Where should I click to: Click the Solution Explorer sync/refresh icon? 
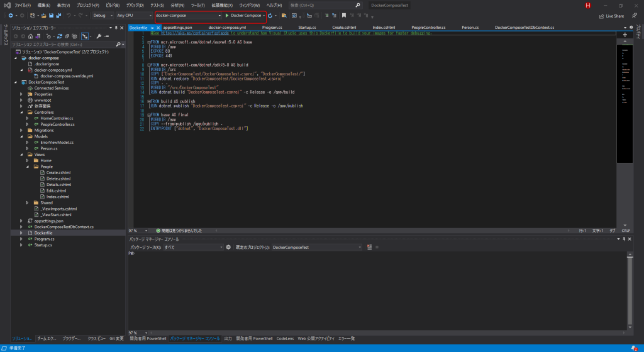[x=60, y=36]
